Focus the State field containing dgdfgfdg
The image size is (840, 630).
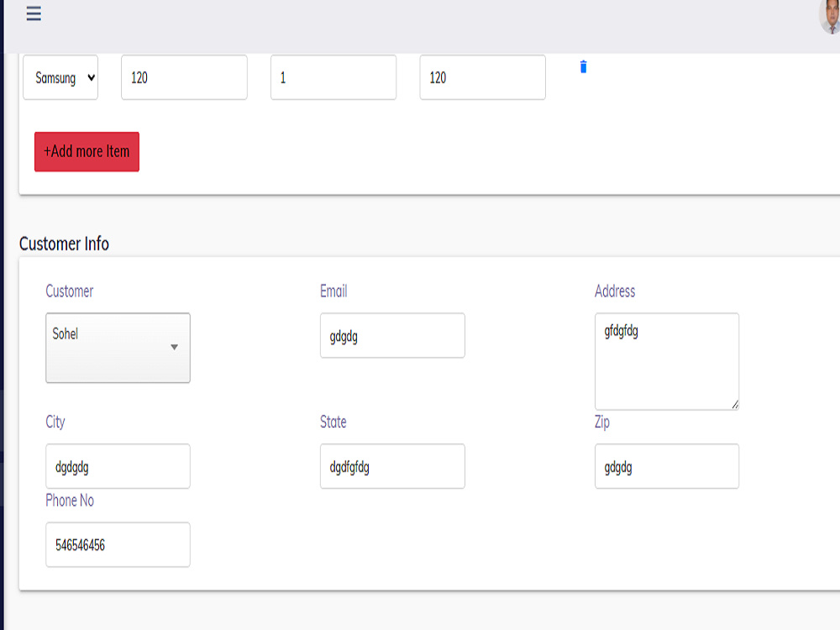pyautogui.click(x=392, y=466)
